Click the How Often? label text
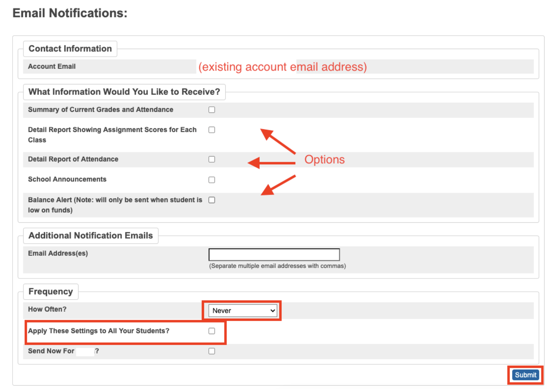The width and height of the screenshot is (547, 392). pos(47,309)
